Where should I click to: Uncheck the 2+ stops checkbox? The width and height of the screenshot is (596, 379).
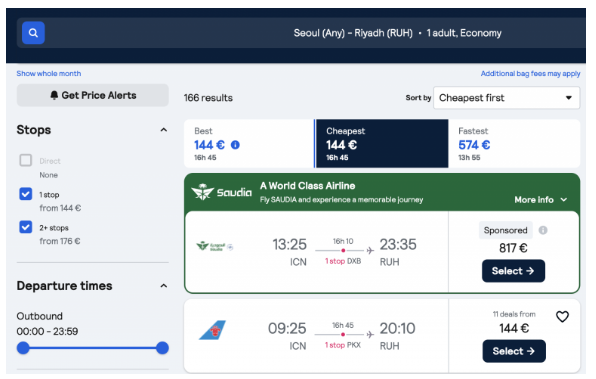coord(26,227)
